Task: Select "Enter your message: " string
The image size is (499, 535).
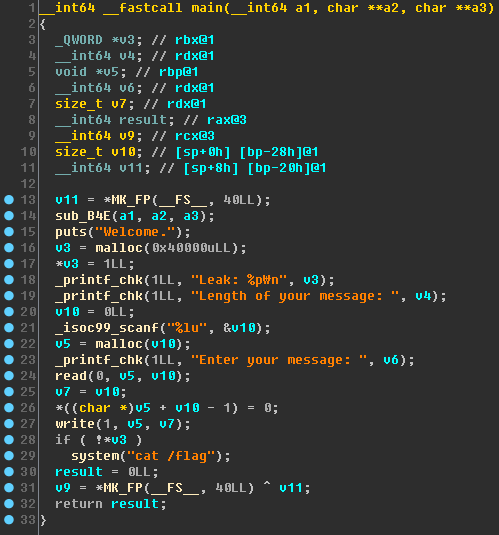Action: pyautogui.click(x=279, y=360)
